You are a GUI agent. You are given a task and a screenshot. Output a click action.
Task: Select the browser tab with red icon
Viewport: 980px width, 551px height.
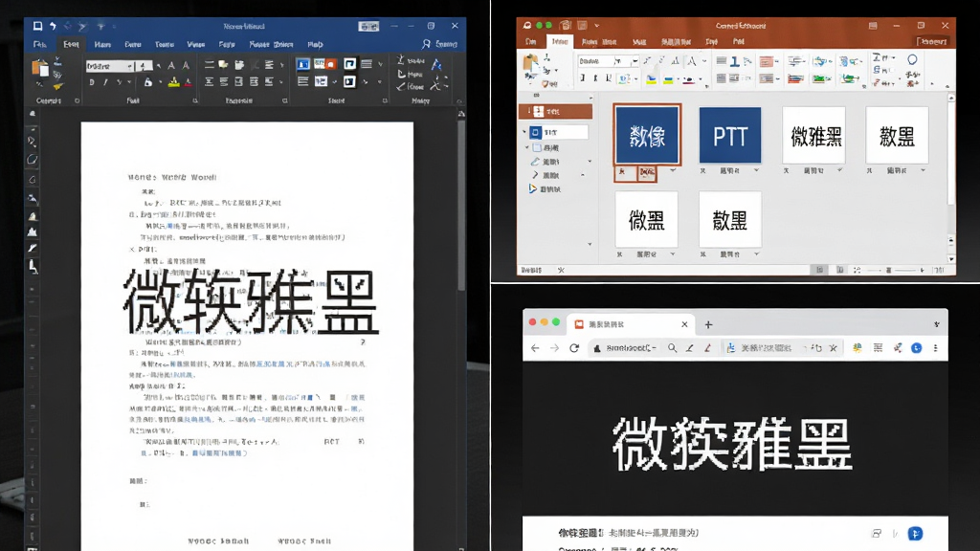(632, 324)
